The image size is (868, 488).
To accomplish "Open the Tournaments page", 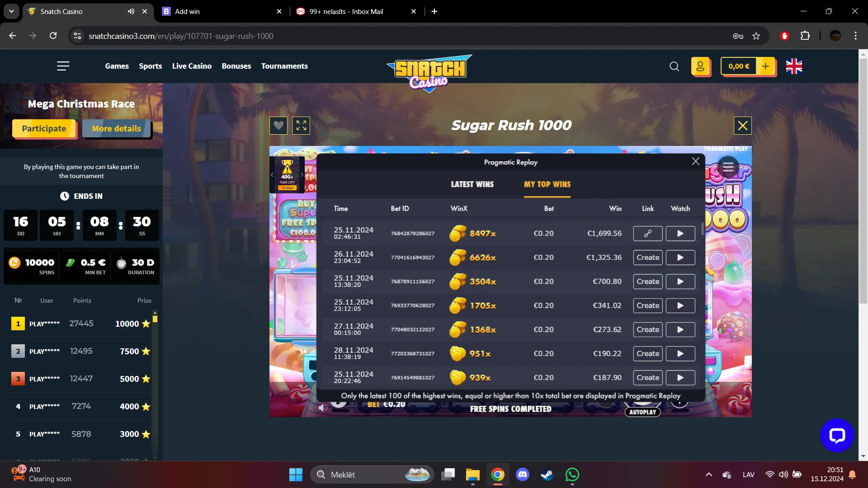I will pos(284,66).
